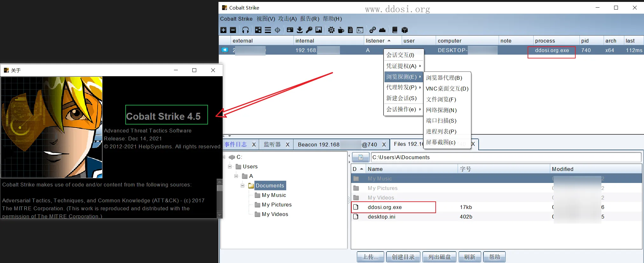This screenshot has height=263, width=644.
Task: Click the C:\Users\A\Documents path field
Action: [506, 157]
